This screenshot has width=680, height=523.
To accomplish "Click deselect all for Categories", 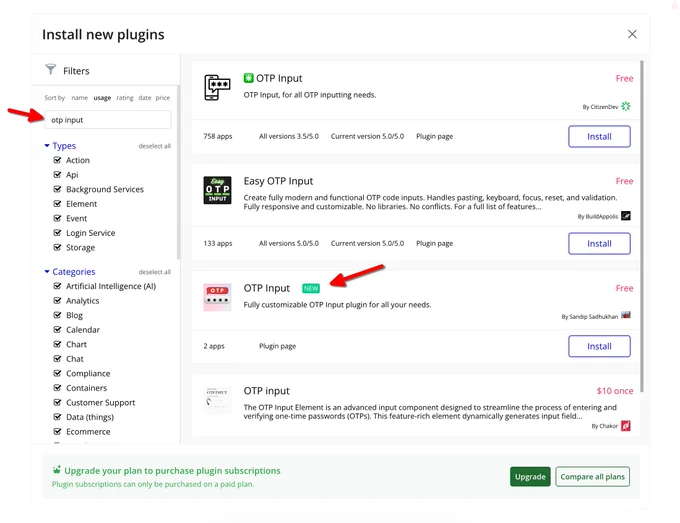I will tap(154, 272).
